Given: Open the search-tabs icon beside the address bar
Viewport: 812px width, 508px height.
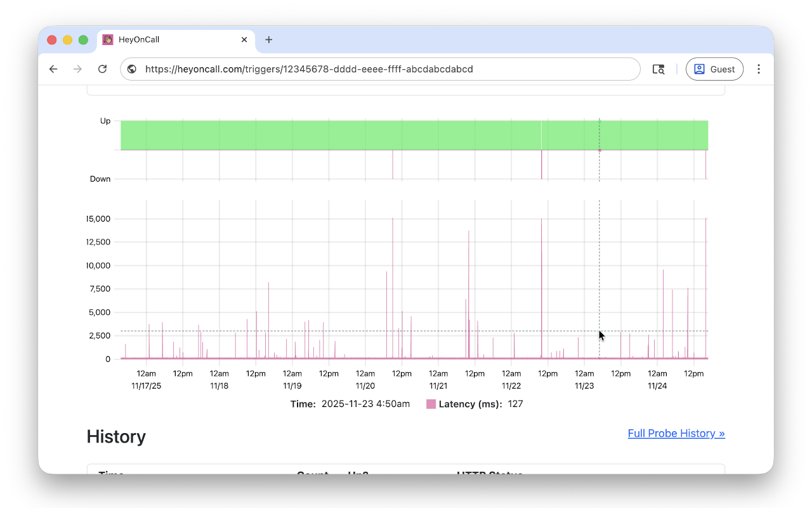Looking at the screenshot, I should [x=658, y=69].
